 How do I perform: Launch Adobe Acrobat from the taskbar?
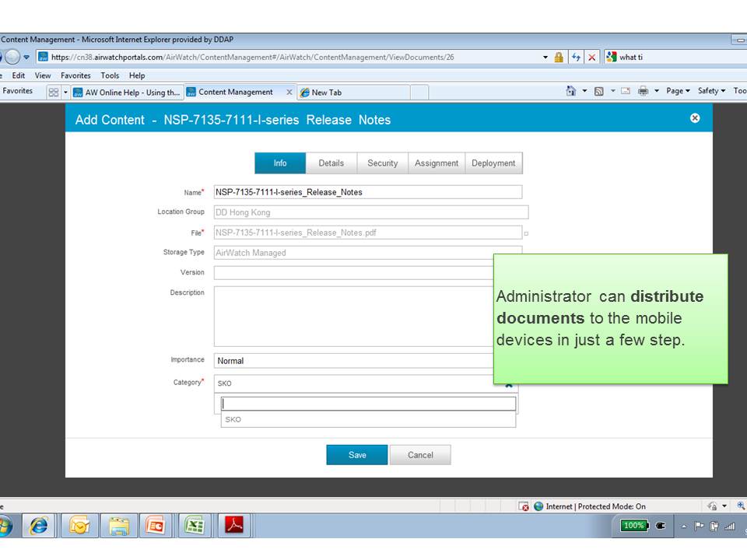click(233, 526)
